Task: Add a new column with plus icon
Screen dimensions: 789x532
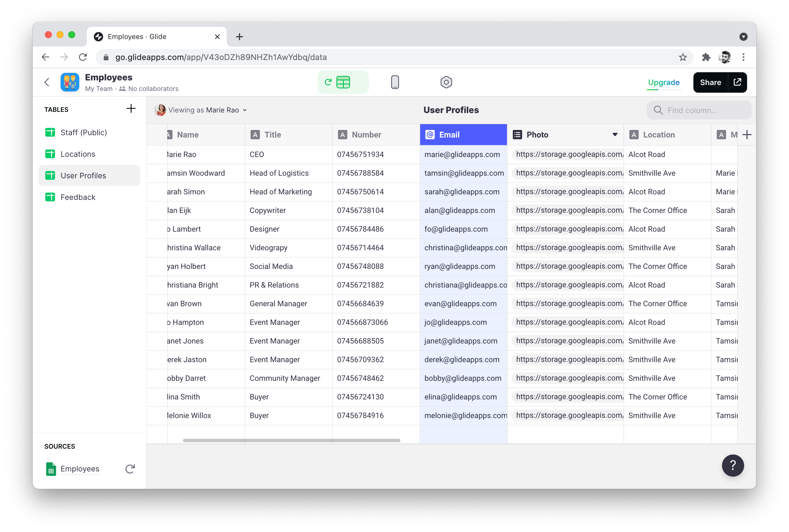Action: 746,135
